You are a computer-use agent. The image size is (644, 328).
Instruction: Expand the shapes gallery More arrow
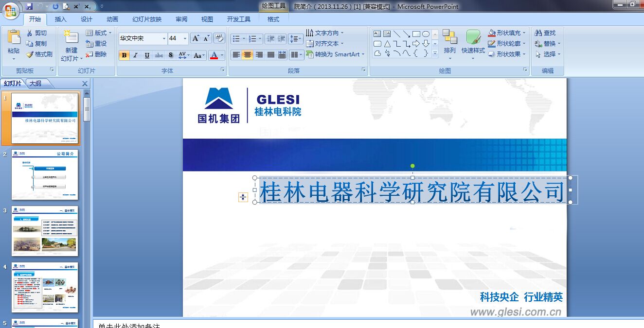pyautogui.click(x=435, y=53)
